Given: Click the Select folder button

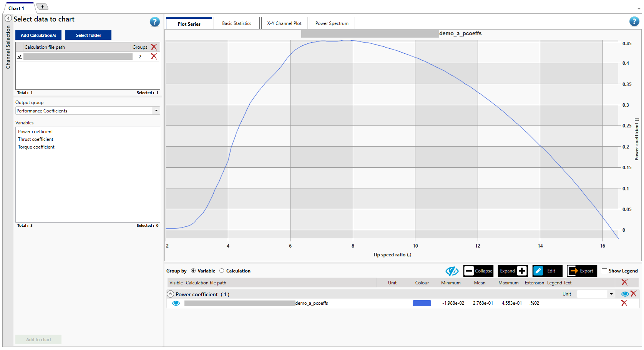Looking at the screenshot, I should pos(88,35).
